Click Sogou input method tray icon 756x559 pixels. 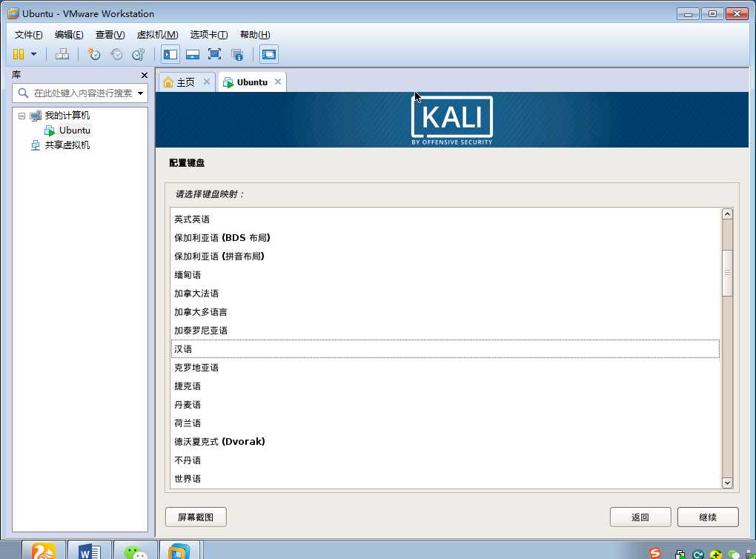click(x=654, y=553)
